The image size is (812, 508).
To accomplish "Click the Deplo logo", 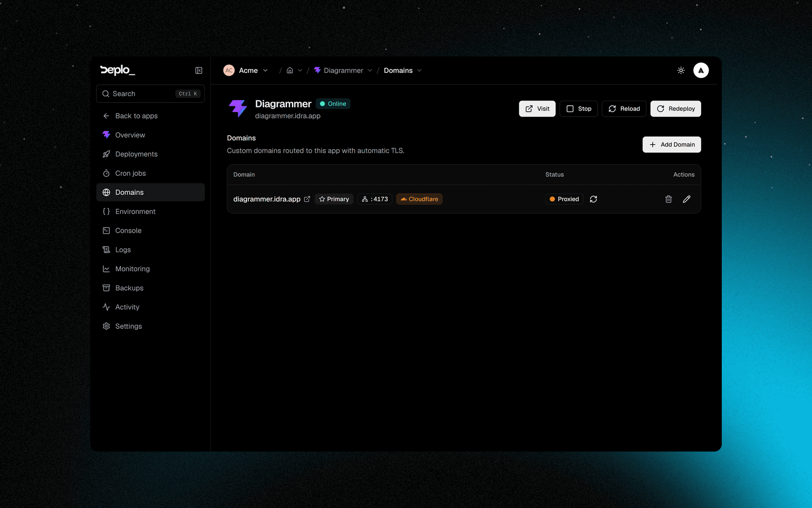I will 117,70.
